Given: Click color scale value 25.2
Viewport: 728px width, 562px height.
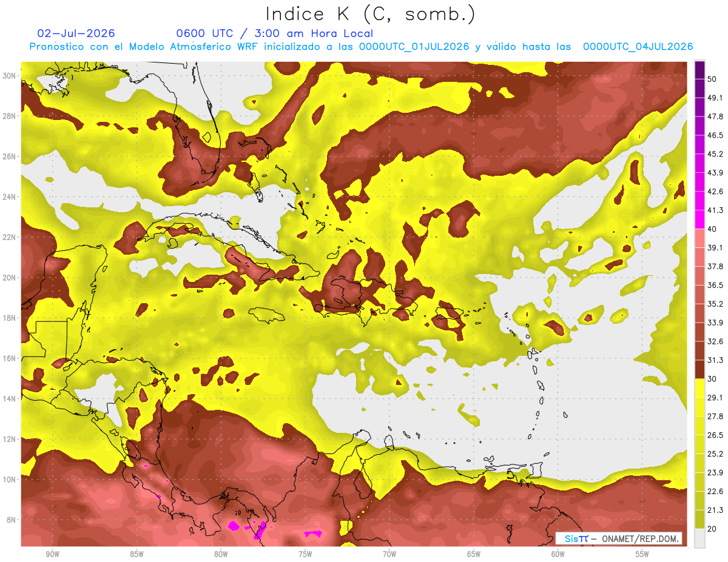Looking at the screenshot, I should 716,453.
